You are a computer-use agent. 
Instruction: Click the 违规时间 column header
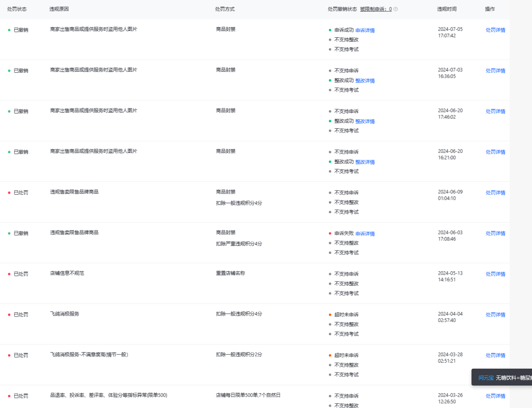[x=447, y=9]
